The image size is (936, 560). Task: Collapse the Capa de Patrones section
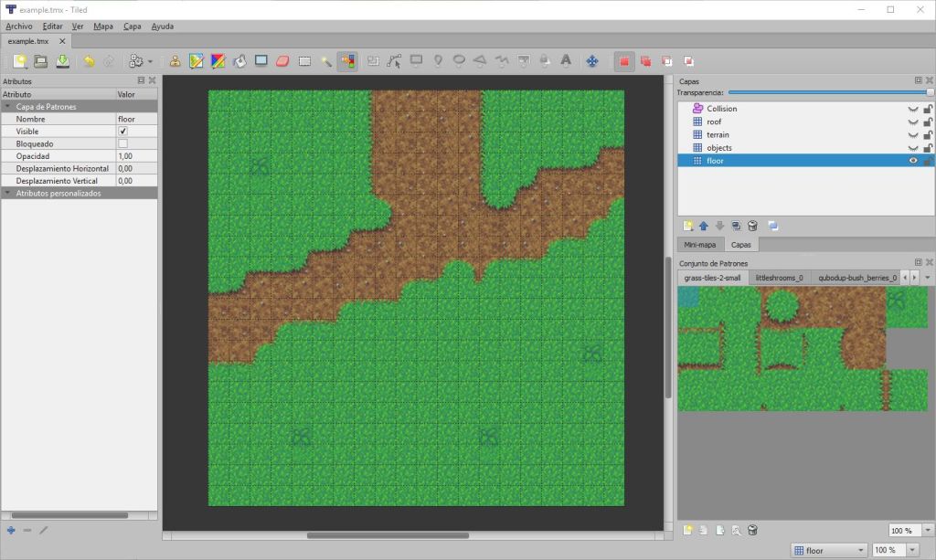coord(7,106)
